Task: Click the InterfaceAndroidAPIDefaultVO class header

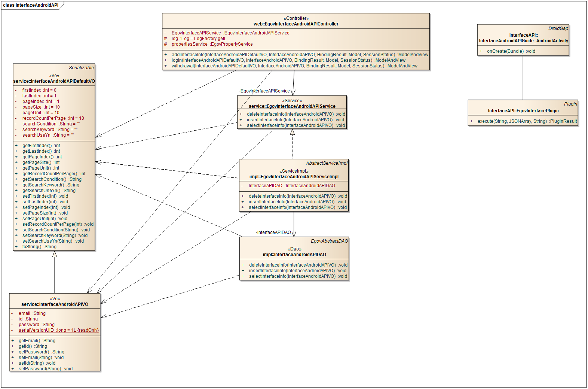Action: (54, 81)
